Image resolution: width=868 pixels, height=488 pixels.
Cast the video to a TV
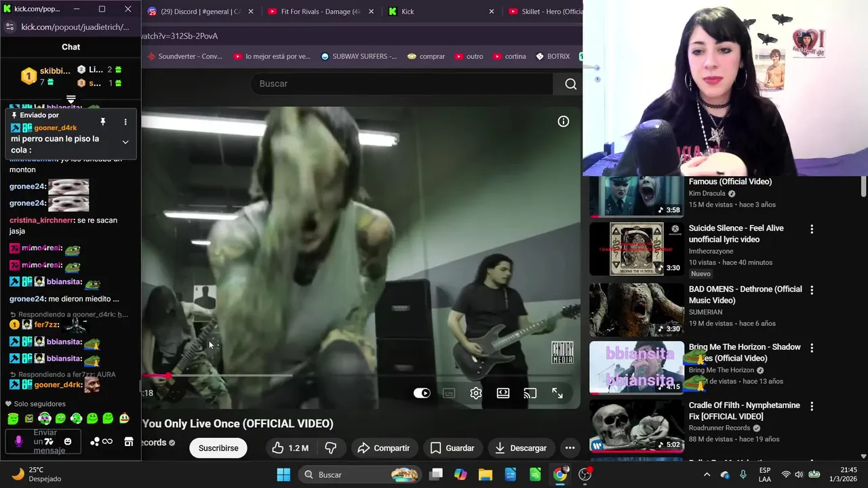(530, 393)
